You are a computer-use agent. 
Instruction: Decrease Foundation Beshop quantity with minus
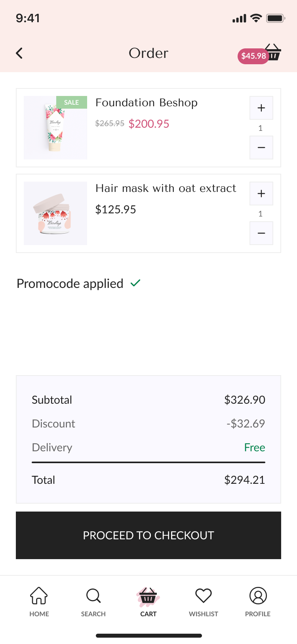click(261, 148)
